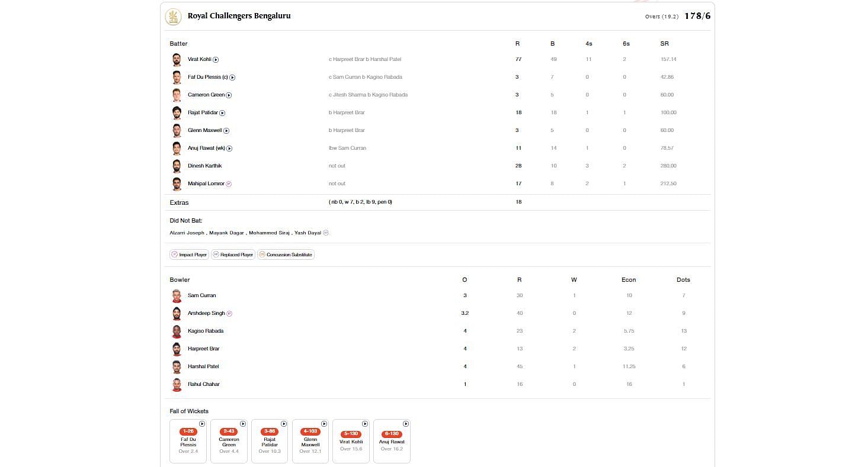Viewport: 868px width, 467px height.
Task: Click the Extras breakdown text
Action: 360,202
